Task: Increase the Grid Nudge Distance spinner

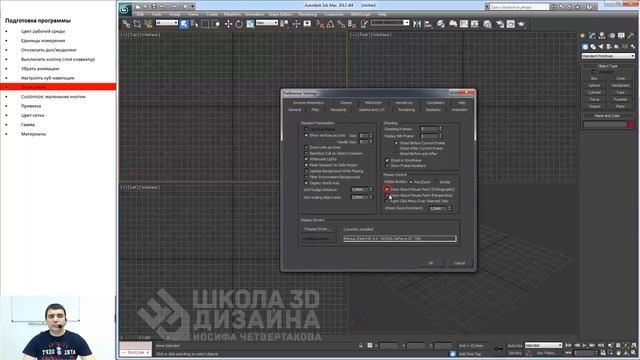Action: click(371, 189)
